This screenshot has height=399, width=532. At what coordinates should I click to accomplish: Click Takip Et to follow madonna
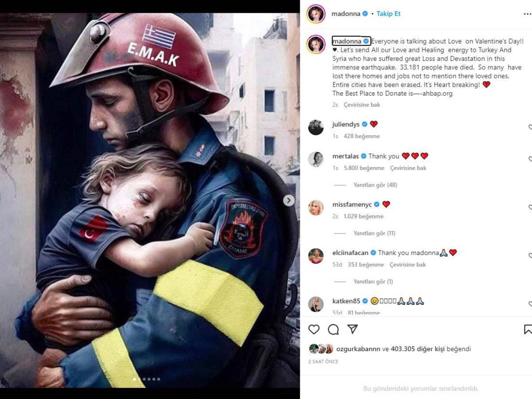point(388,14)
